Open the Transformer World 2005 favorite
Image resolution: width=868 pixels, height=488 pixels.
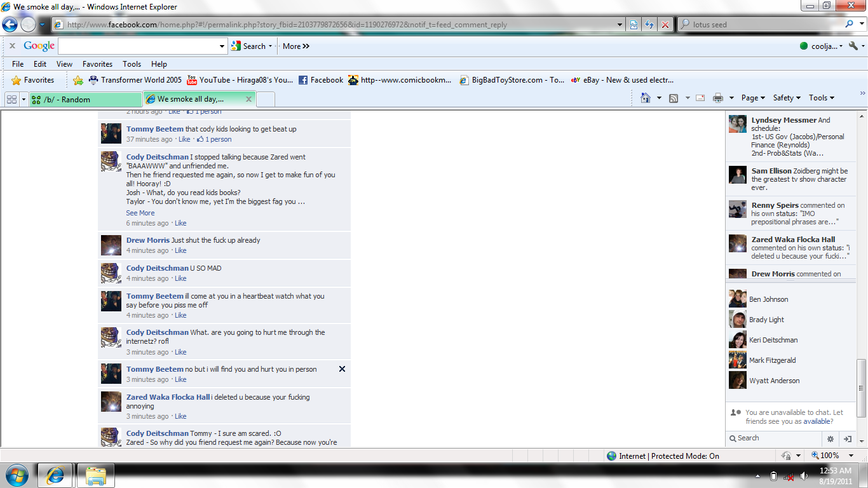(135, 80)
